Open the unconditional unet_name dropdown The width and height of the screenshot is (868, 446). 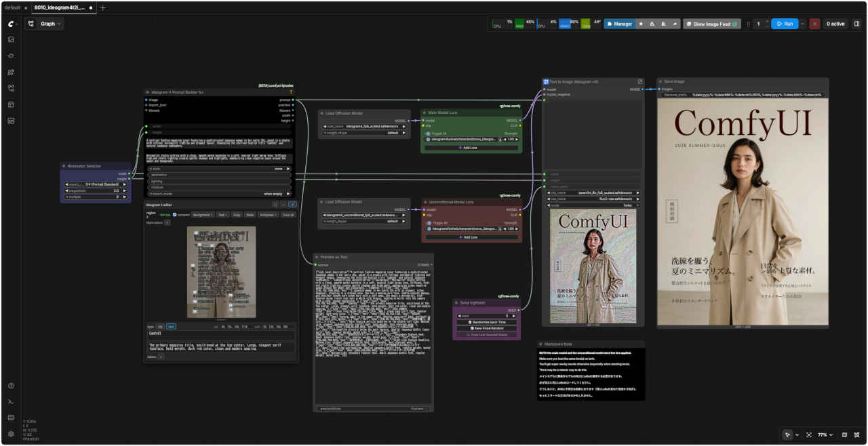[365, 215]
